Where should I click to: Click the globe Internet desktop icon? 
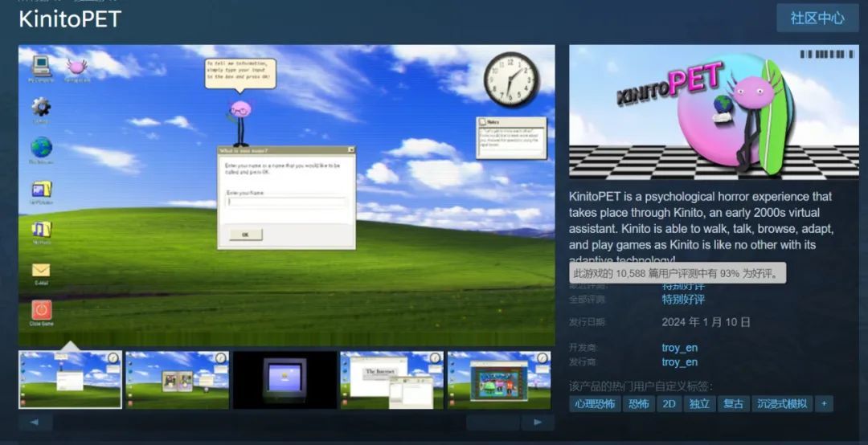click(x=41, y=150)
